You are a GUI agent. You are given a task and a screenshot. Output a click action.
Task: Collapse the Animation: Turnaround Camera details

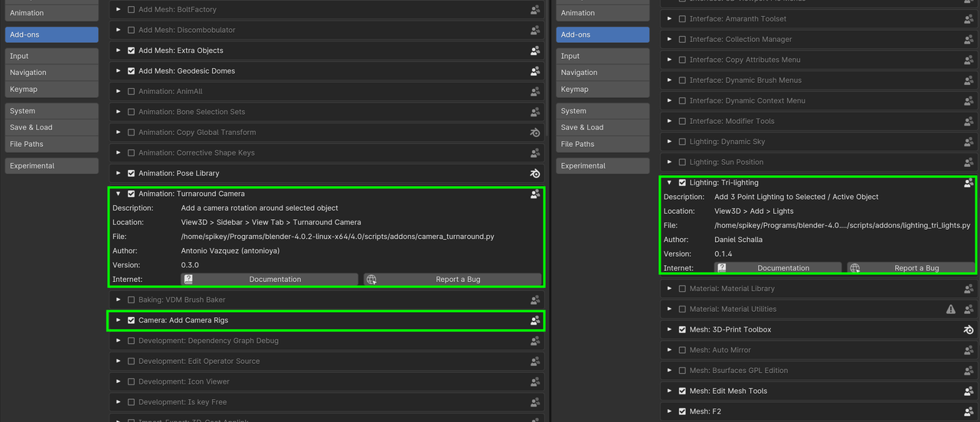118,194
